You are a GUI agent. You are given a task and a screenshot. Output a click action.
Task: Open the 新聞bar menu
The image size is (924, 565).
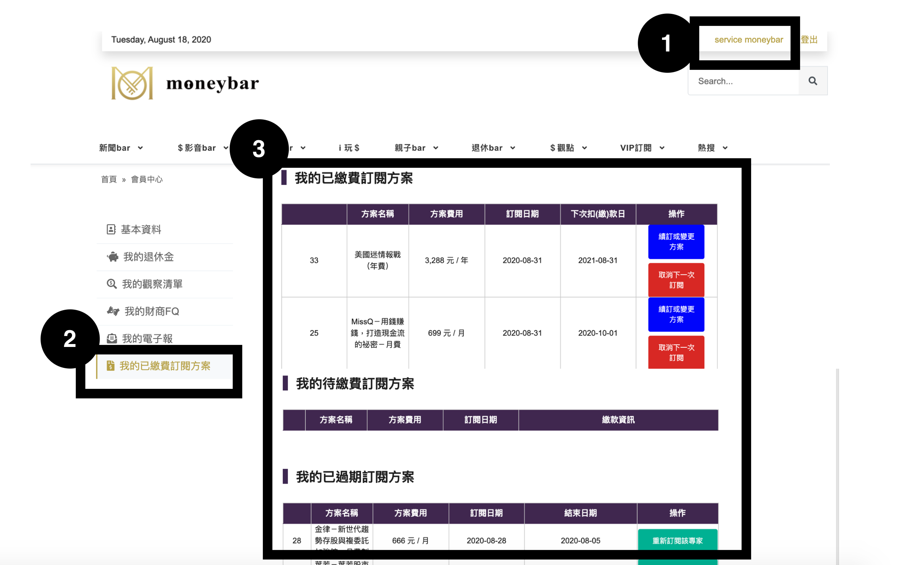115,148
